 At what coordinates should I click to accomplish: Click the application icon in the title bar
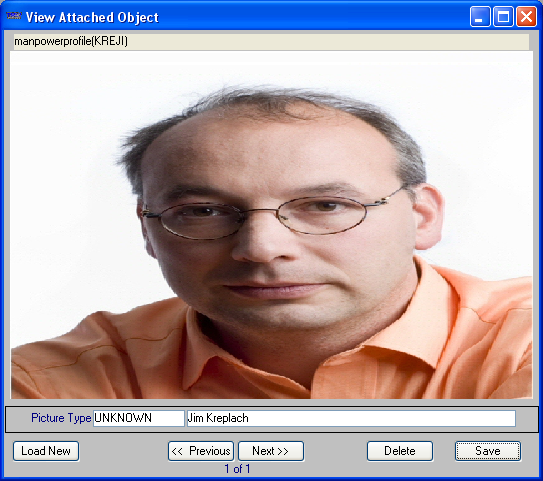click(x=14, y=16)
